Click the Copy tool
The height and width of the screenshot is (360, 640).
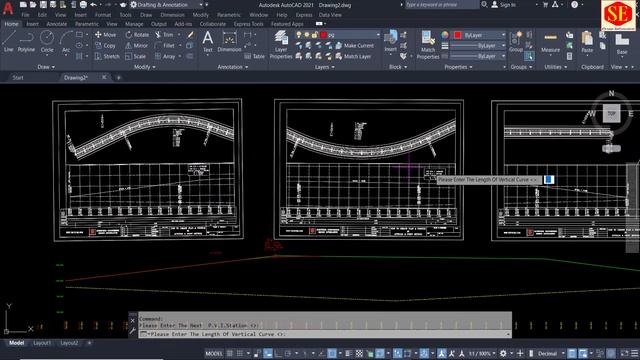click(x=106, y=46)
